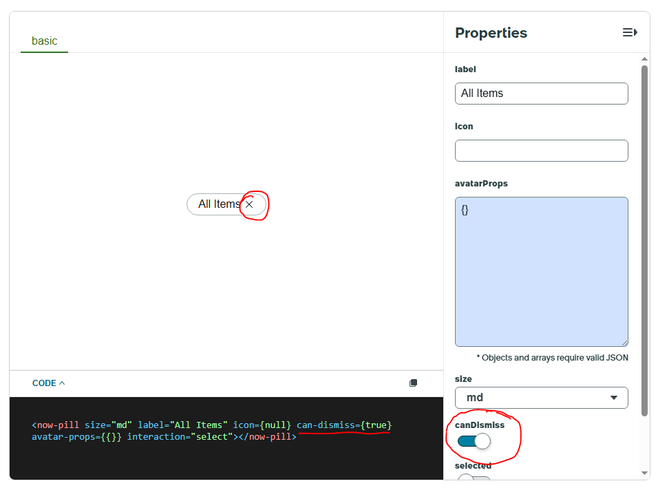The width and height of the screenshot is (658, 492).
Task: Click the Properties panel scrollbar thumb
Action: pos(645,241)
